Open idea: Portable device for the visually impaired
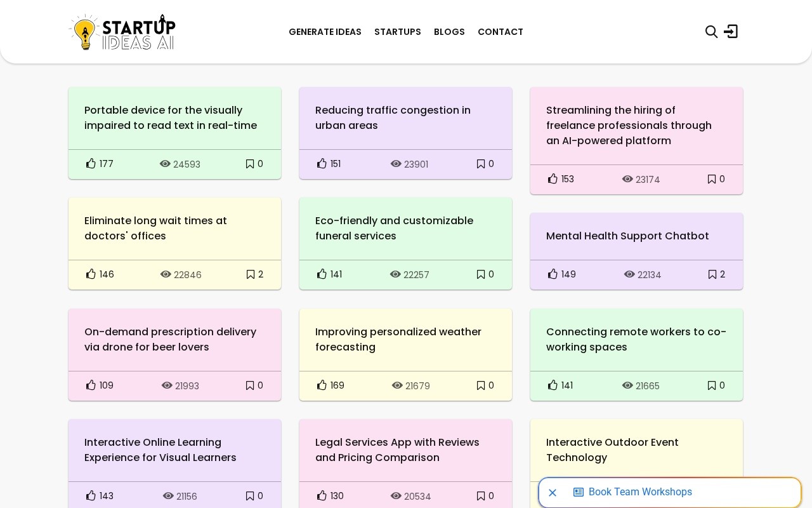Image resolution: width=812 pixels, height=508 pixels. [x=171, y=118]
